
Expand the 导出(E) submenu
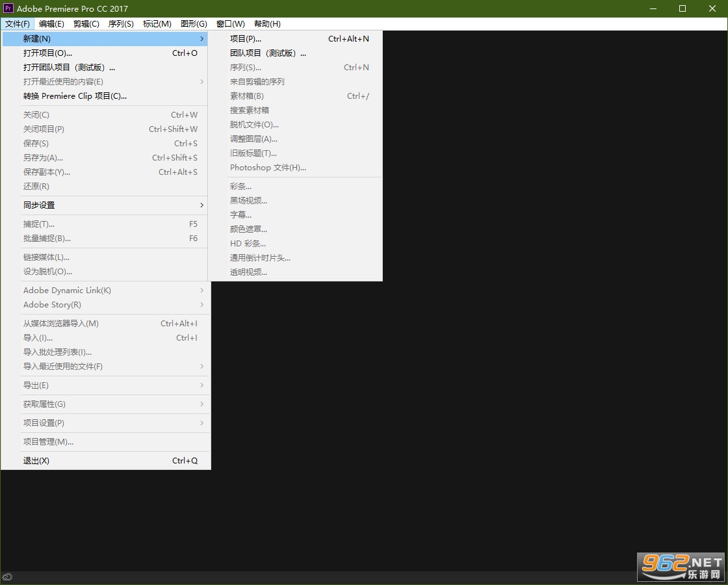[105, 385]
